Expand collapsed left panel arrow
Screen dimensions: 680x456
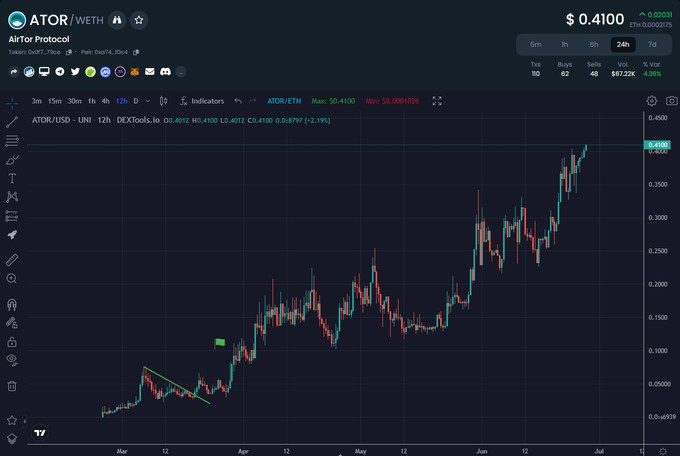[x=25, y=420]
